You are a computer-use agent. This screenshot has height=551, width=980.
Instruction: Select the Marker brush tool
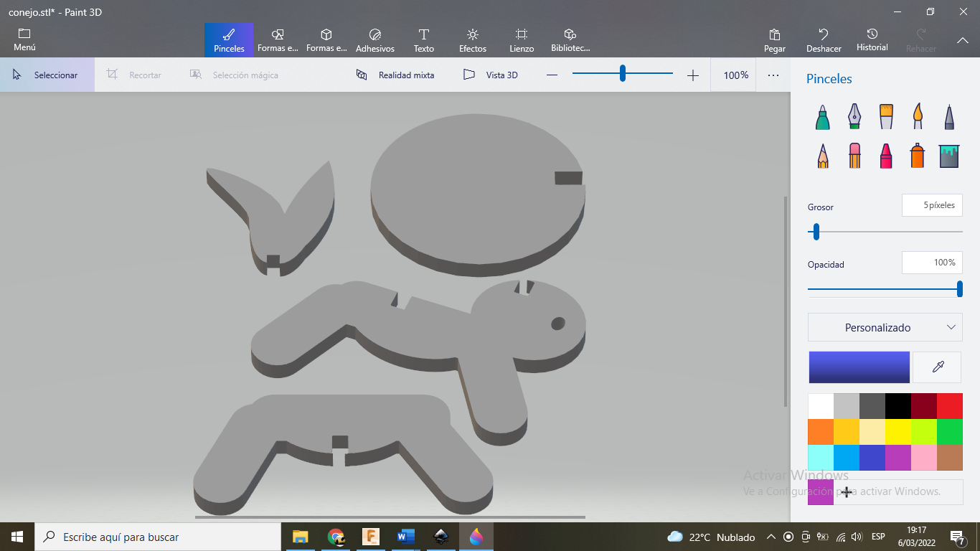823,117
